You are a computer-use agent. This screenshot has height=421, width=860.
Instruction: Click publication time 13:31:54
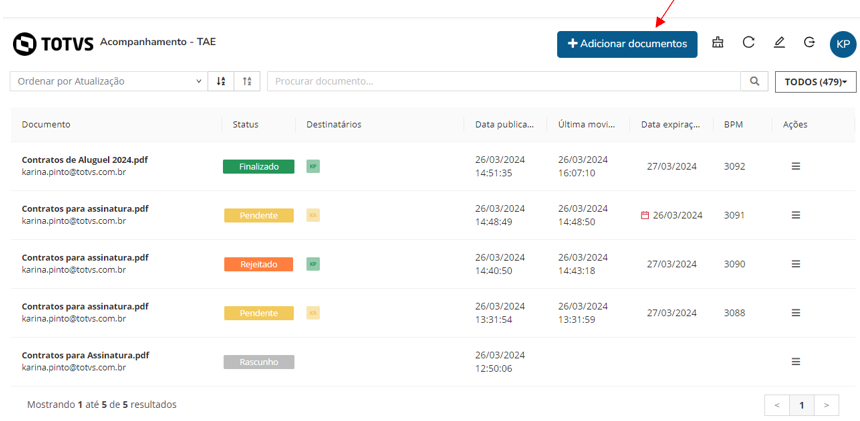tap(494, 320)
